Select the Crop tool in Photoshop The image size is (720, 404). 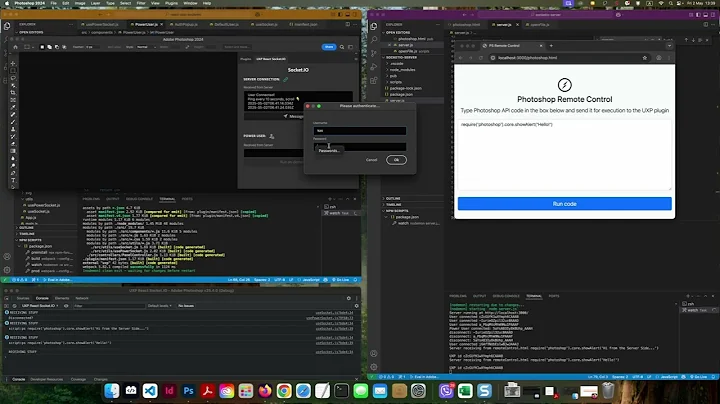click(13, 93)
